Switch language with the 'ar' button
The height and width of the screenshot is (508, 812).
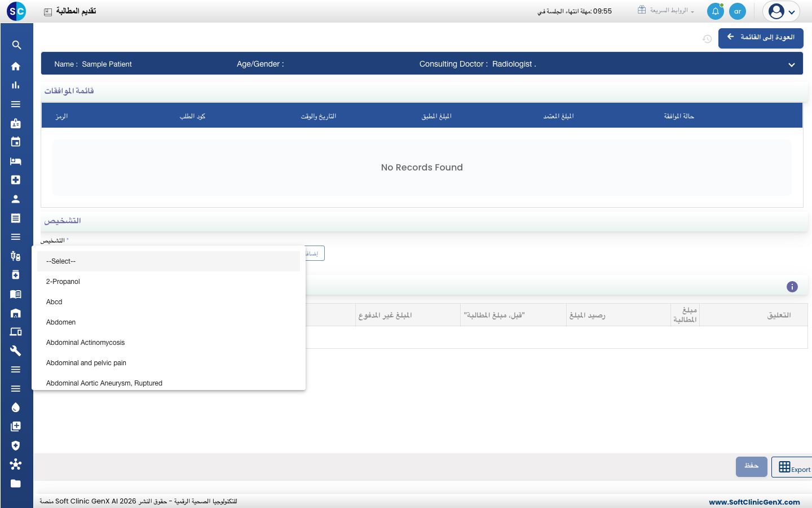click(738, 11)
